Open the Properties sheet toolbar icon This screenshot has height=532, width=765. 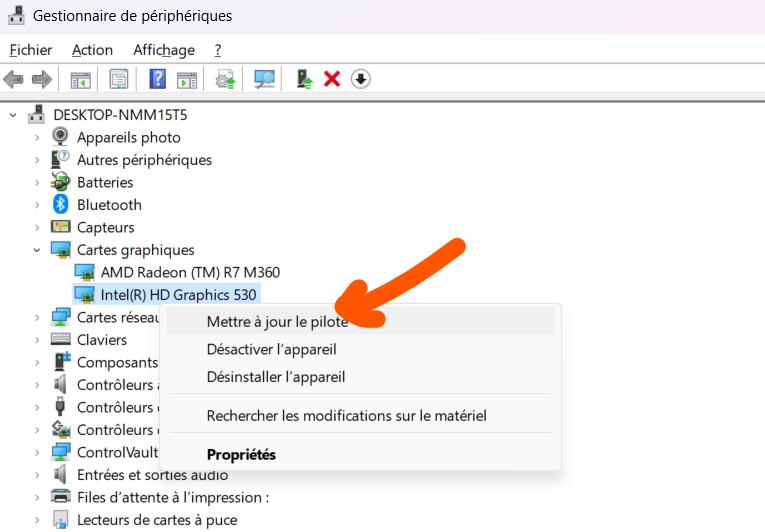pos(119,79)
